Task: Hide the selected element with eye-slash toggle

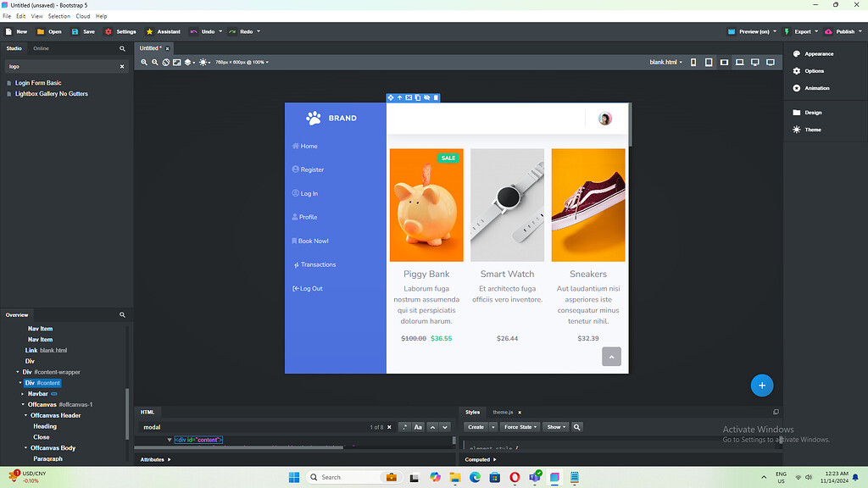Action: pyautogui.click(x=426, y=97)
